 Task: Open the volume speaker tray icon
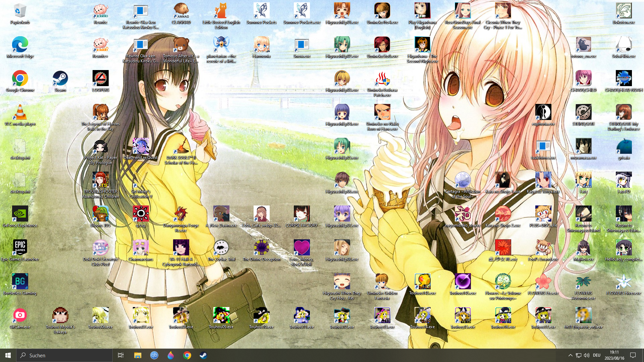pos(587,355)
